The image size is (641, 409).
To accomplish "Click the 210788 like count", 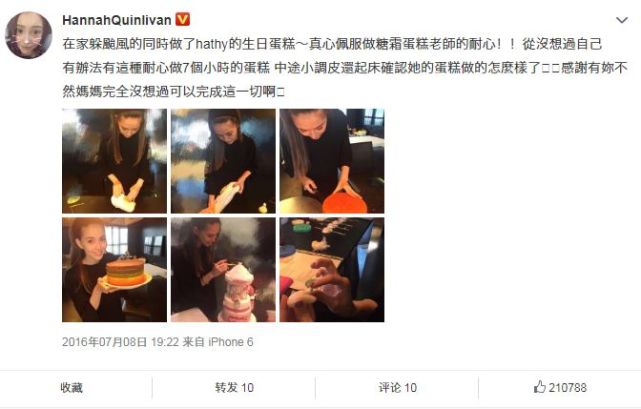I will tap(567, 387).
